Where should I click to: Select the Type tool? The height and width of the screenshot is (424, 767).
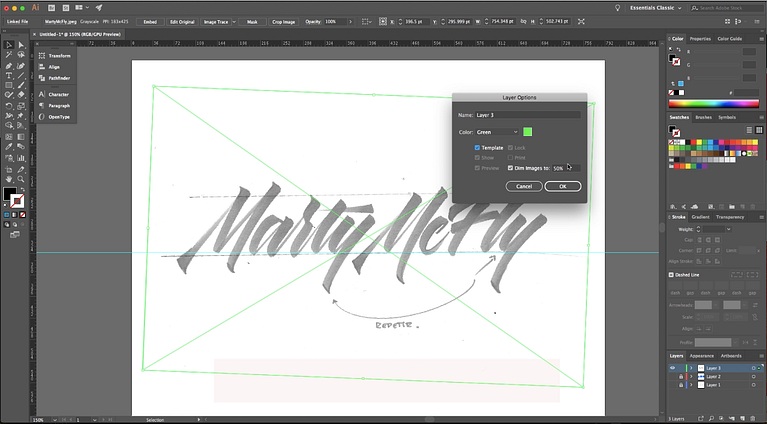point(8,76)
